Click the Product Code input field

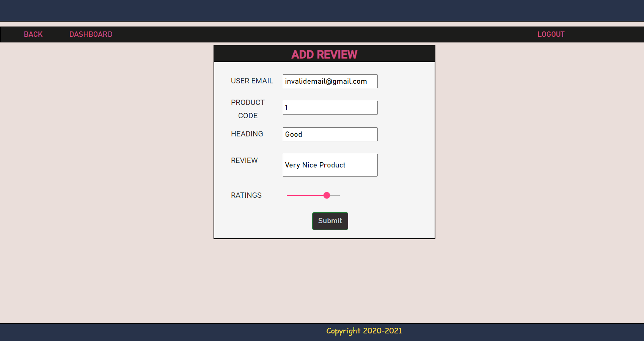tap(330, 108)
